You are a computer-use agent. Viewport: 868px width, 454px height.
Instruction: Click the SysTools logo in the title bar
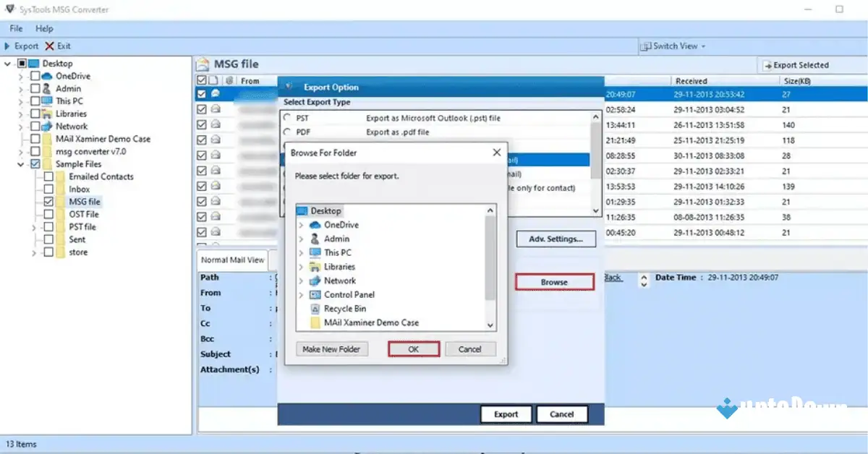click(11, 9)
